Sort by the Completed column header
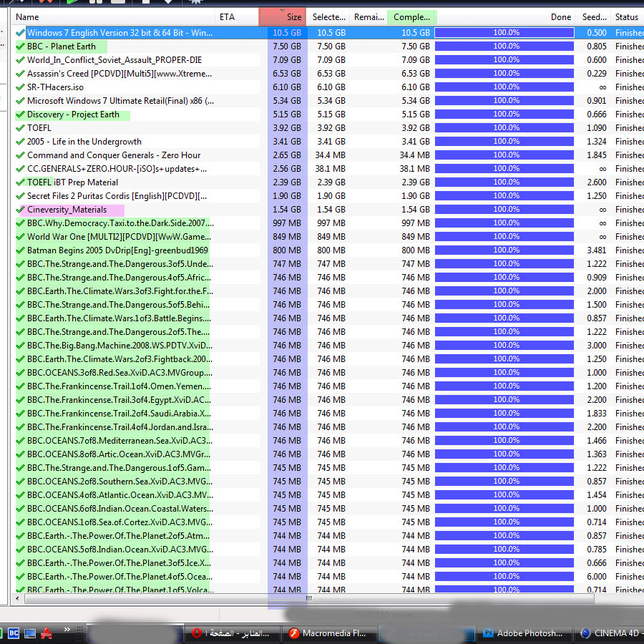This screenshot has height=644, width=644. [411, 17]
